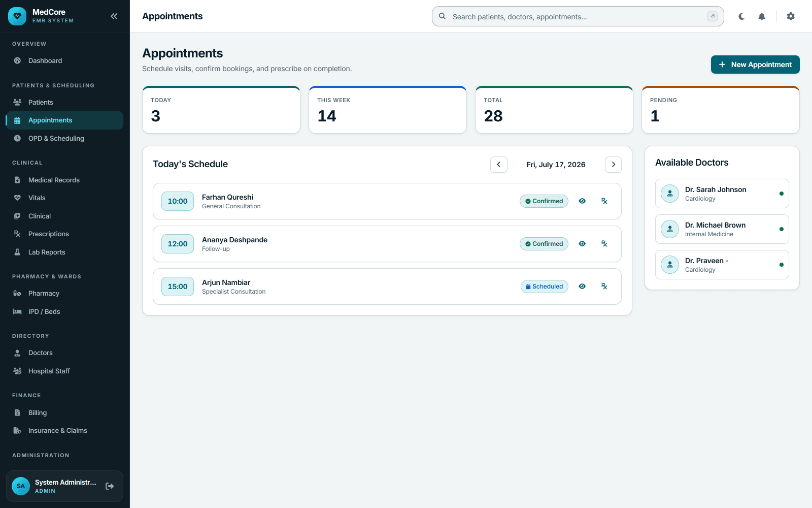Click the Insurance & Claims icon

tap(17, 430)
